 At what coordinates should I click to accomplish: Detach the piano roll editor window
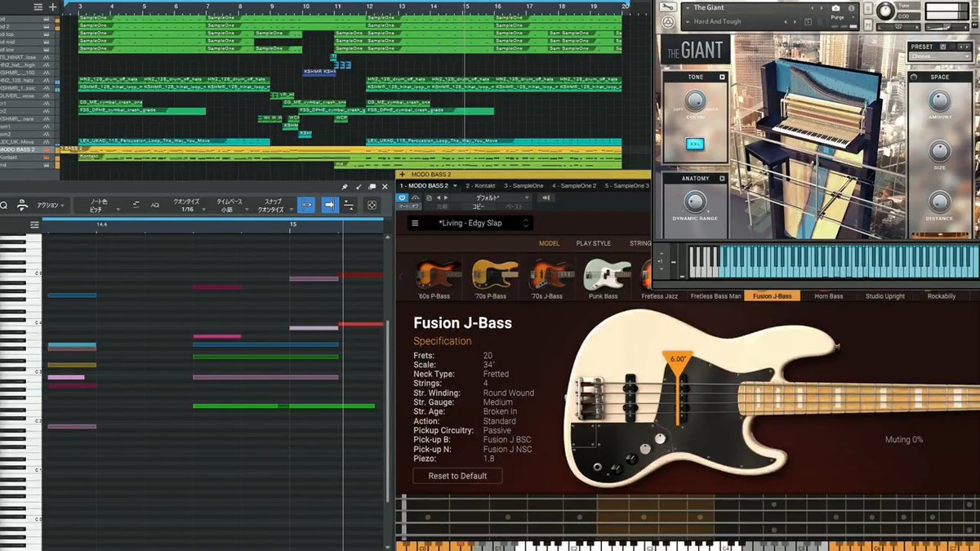pyautogui.click(x=372, y=187)
